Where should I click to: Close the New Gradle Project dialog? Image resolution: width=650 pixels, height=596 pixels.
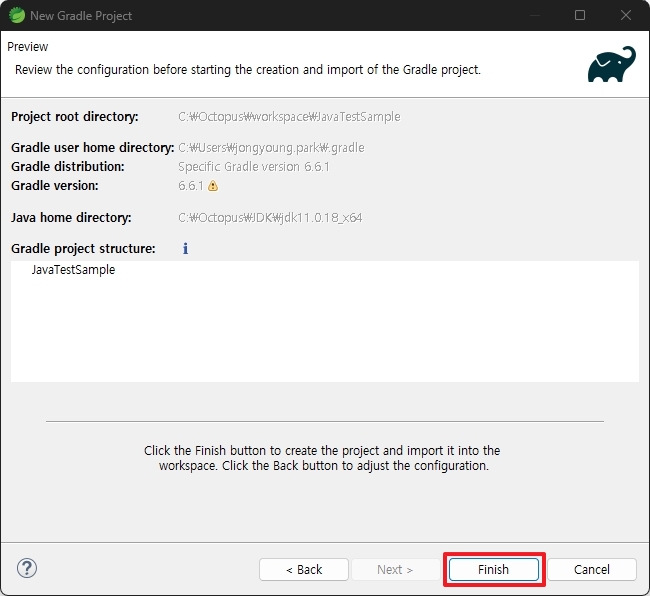click(x=626, y=15)
